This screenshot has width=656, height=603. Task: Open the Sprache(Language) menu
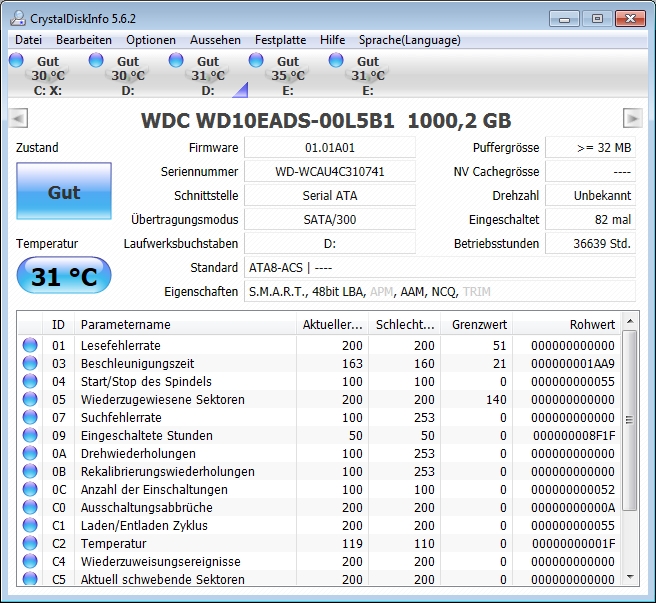(x=410, y=40)
